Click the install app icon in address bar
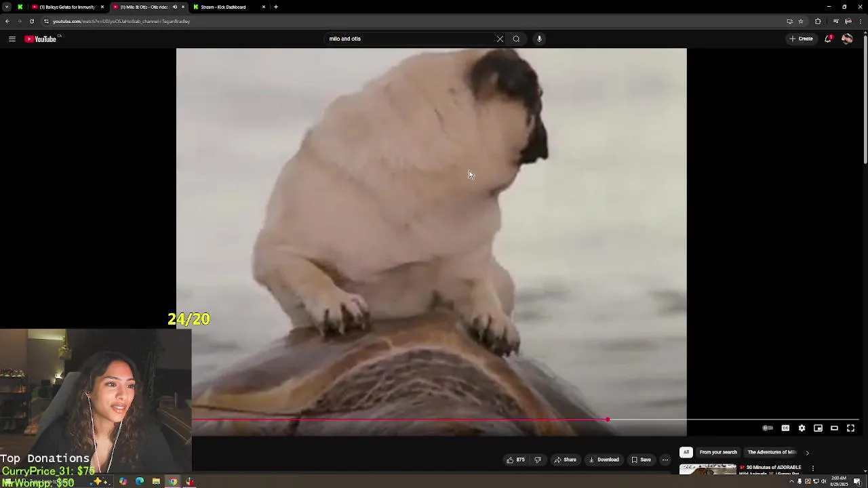Image resolution: width=868 pixels, height=488 pixels. coord(789,21)
